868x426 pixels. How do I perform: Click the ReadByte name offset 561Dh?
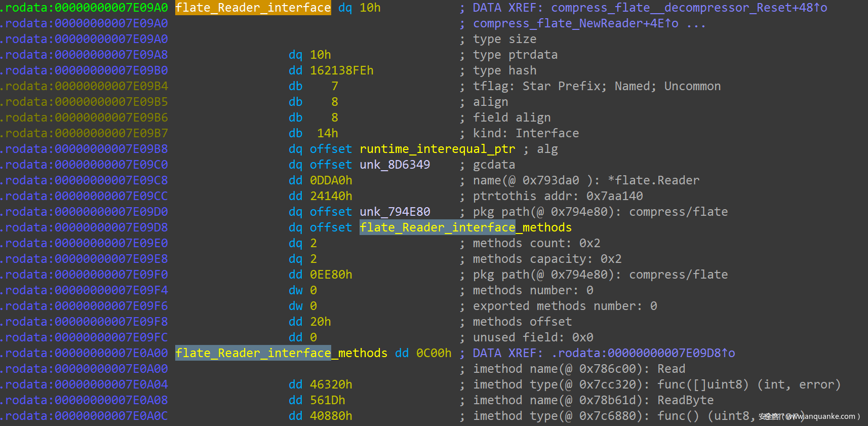pos(327,400)
